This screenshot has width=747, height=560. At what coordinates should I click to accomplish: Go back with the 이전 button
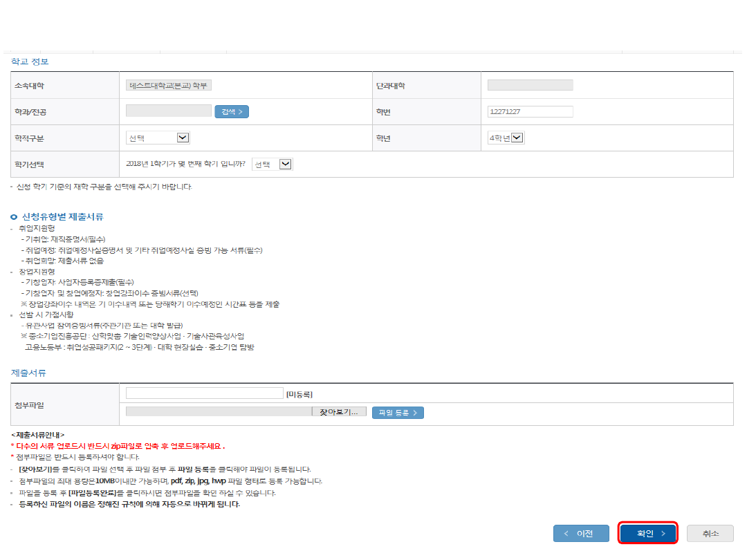click(581, 534)
